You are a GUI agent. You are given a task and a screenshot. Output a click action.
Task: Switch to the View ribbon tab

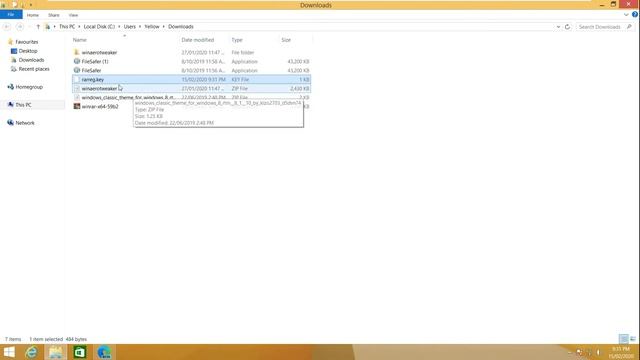click(73, 15)
